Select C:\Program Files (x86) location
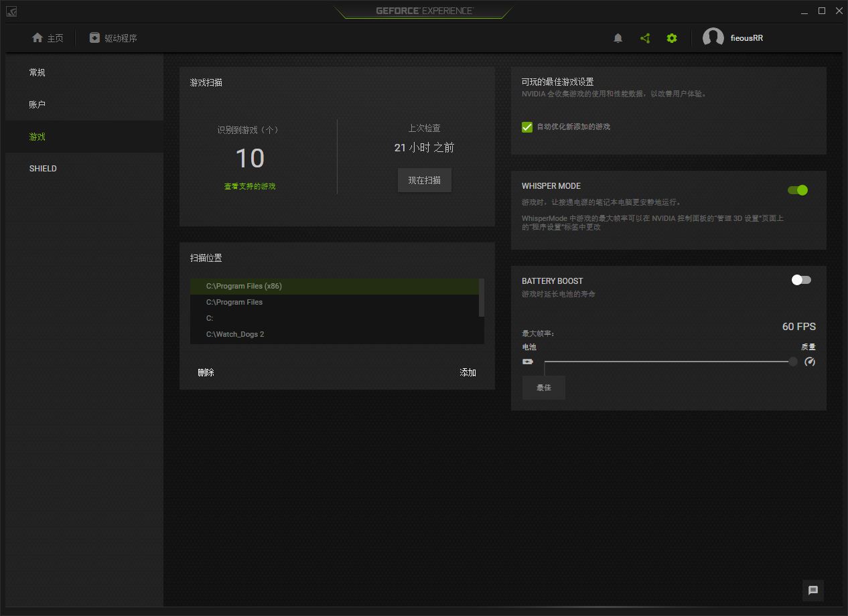 (335, 287)
